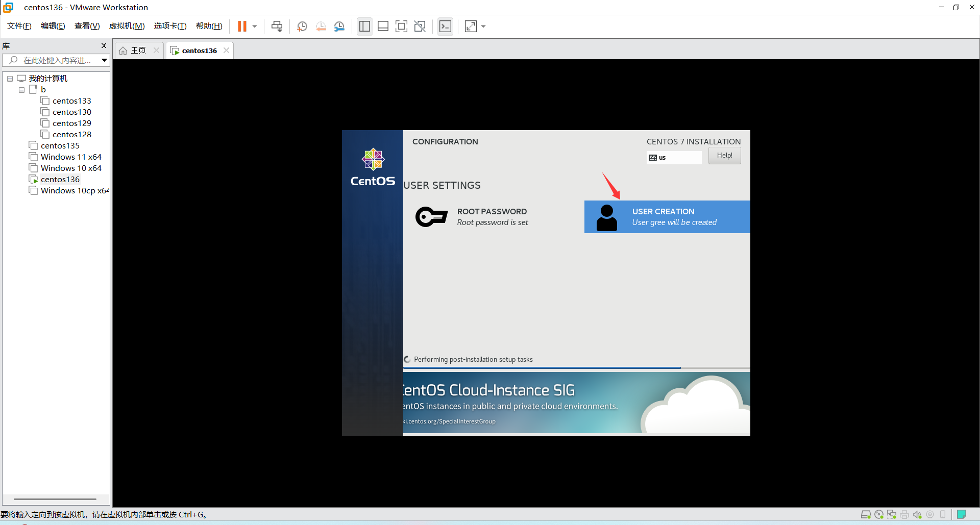Viewport: 980px width, 525px height.
Task: Click the mobile device status icon
Action: coord(943,514)
